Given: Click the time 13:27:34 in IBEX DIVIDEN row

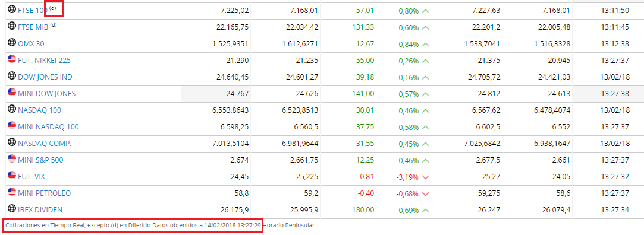Looking at the screenshot, I should (x=615, y=210).
